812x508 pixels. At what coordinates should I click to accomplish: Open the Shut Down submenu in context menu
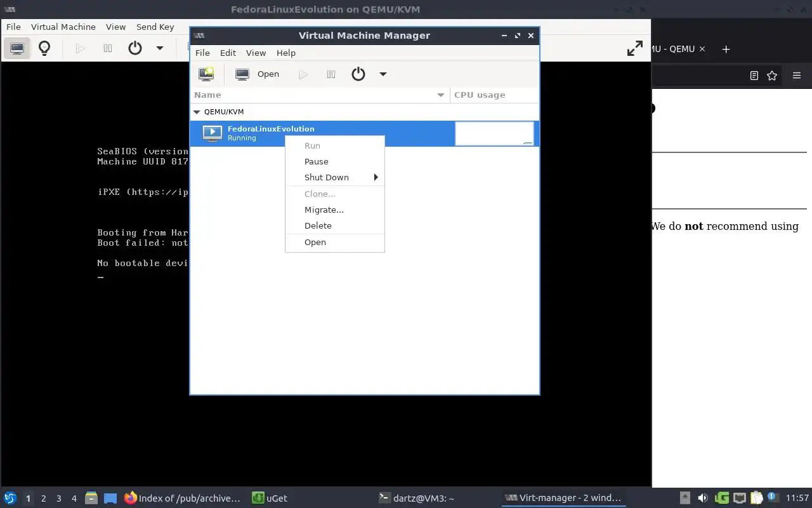click(x=334, y=177)
